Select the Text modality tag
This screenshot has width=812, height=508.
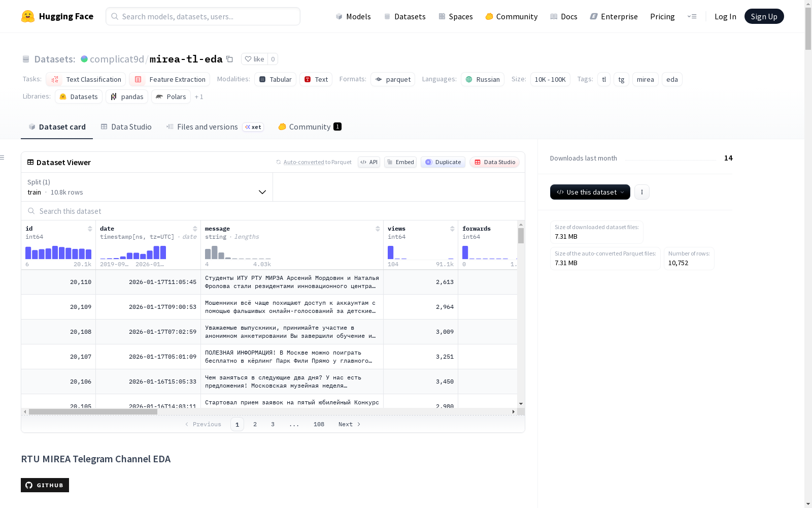click(x=316, y=79)
